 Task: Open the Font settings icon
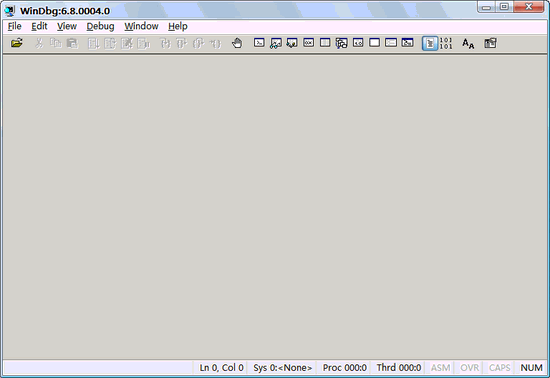coord(468,43)
